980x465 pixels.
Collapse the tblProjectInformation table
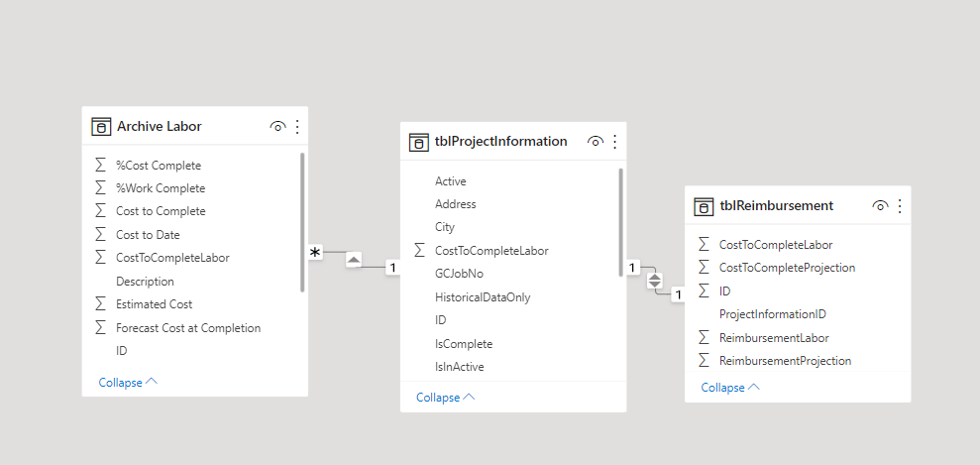point(446,398)
